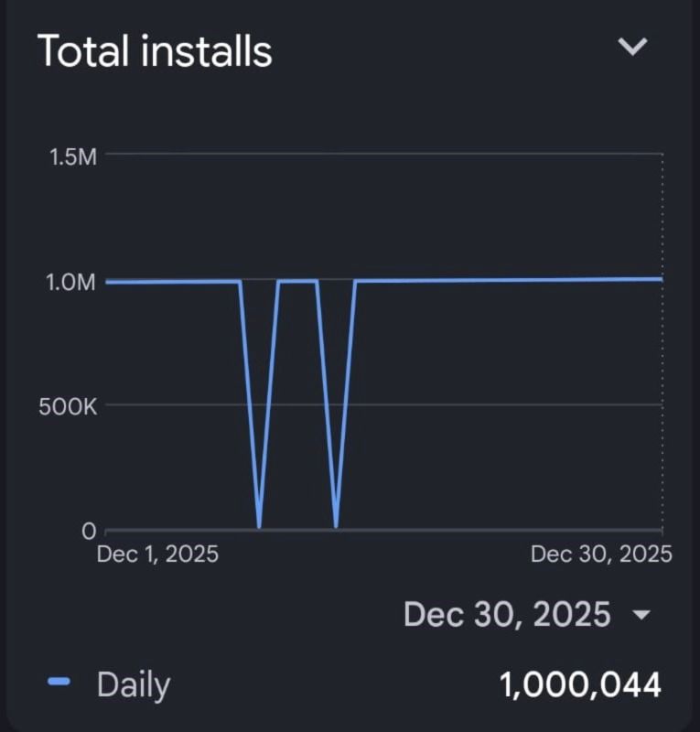The width and height of the screenshot is (700, 732).
Task: Click the blue Daily legend color marker
Action: pyautogui.click(x=59, y=683)
